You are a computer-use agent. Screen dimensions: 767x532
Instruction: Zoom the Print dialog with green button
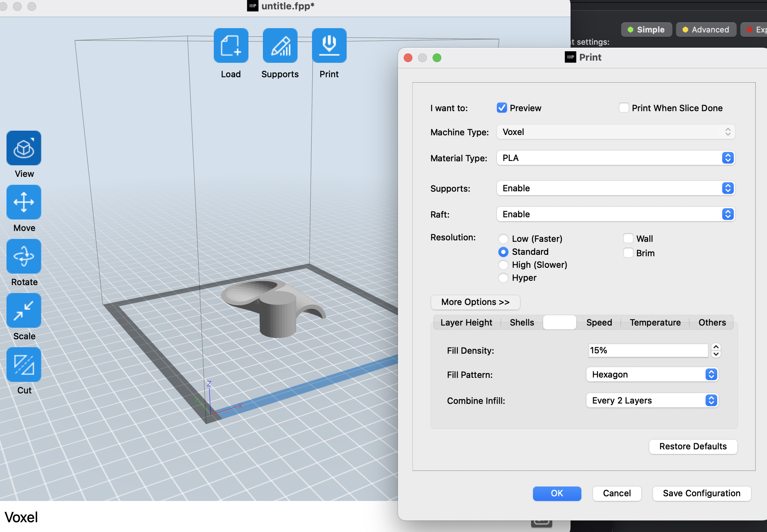(x=437, y=58)
